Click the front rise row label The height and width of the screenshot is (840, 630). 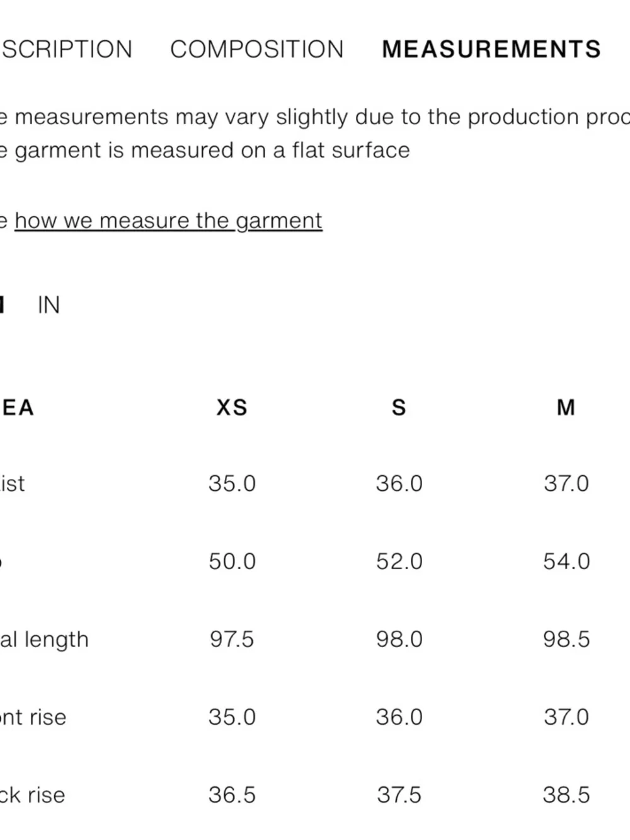[33, 716]
